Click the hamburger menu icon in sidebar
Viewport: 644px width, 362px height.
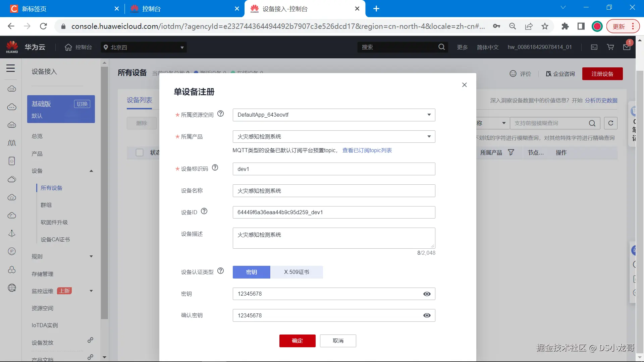(x=11, y=68)
